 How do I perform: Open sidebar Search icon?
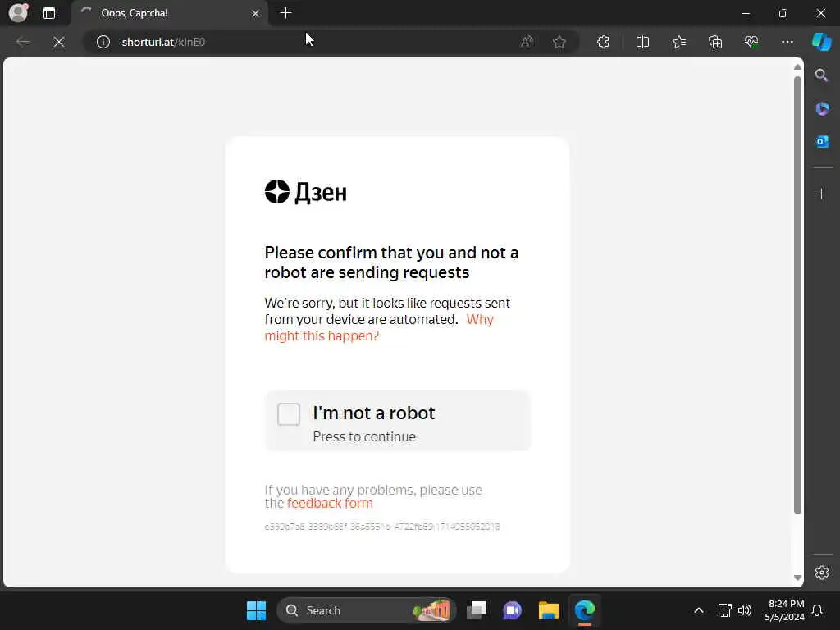click(822, 75)
